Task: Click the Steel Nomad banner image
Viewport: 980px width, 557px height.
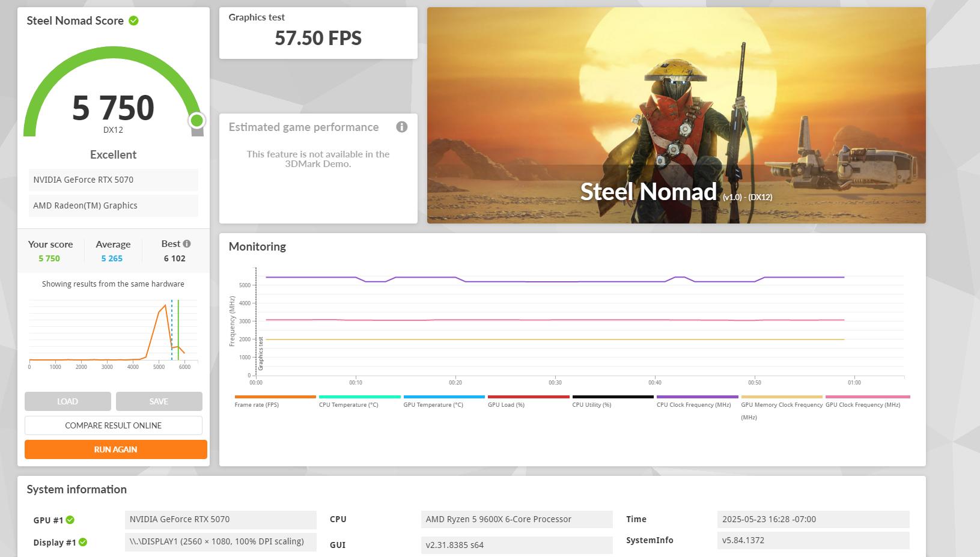Action: point(677,115)
